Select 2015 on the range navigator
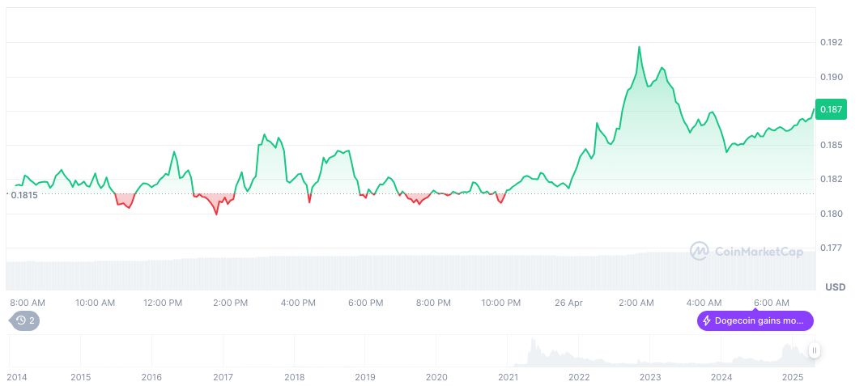The height and width of the screenshot is (386, 868). [x=80, y=377]
